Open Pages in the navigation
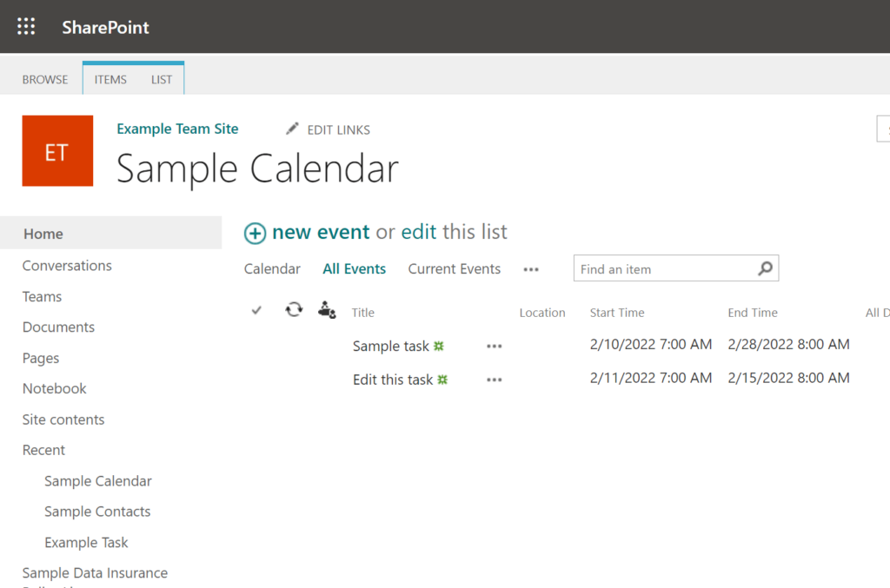Screen dimensions: 890x588 coord(41,359)
